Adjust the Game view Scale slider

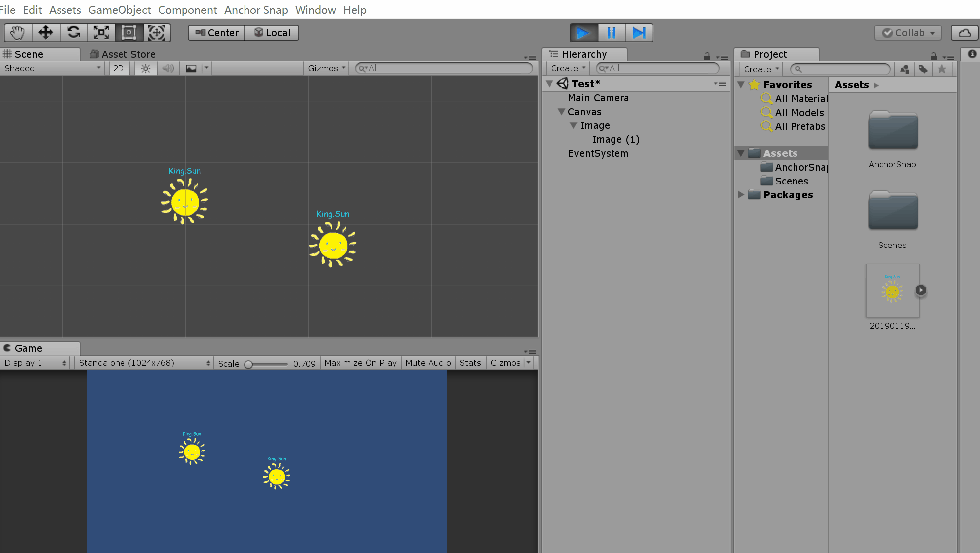pyautogui.click(x=249, y=364)
